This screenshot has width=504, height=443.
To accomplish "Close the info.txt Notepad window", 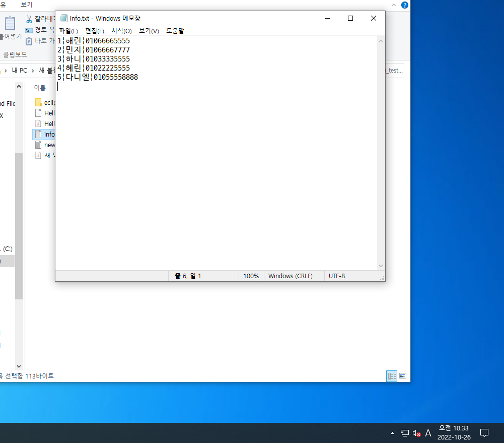I will pyautogui.click(x=374, y=18).
